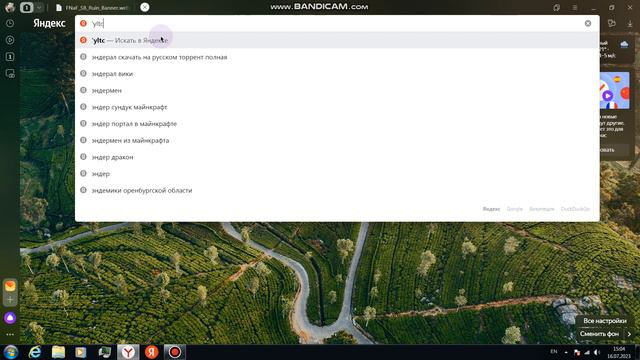The height and width of the screenshot is (360, 640).
Task: Open the tab group box with number 1
Action: point(27,7)
